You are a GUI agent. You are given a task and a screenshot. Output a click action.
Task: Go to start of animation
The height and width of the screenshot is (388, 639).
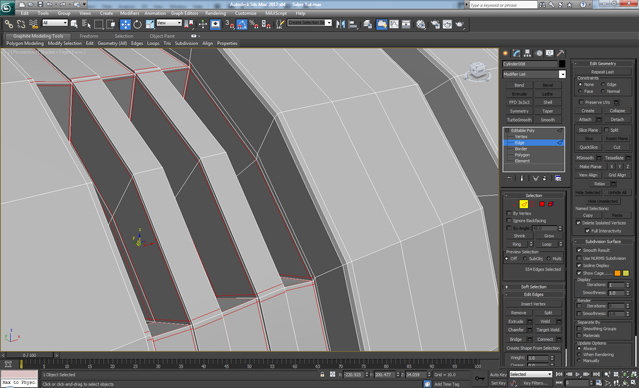tap(560, 374)
